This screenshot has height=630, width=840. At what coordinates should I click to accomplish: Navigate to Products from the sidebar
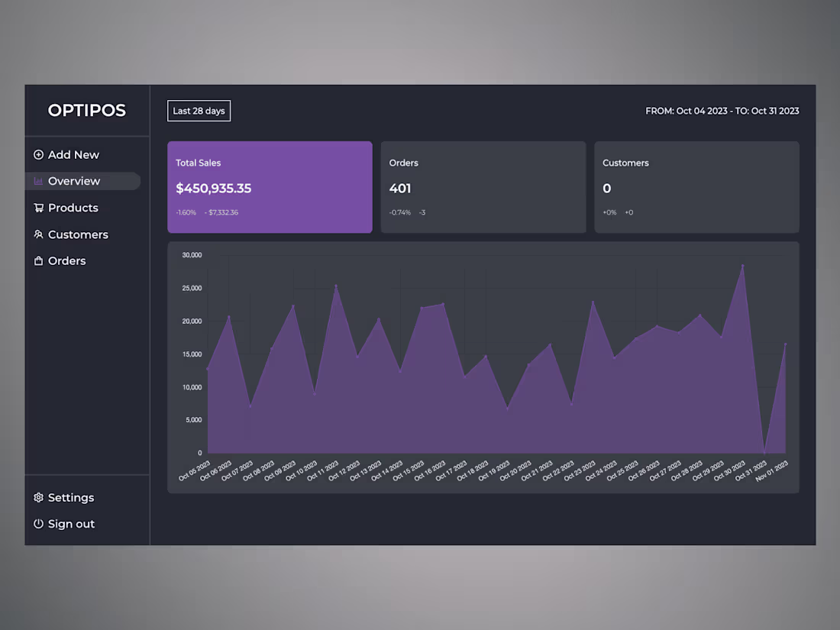click(x=73, y=208)
